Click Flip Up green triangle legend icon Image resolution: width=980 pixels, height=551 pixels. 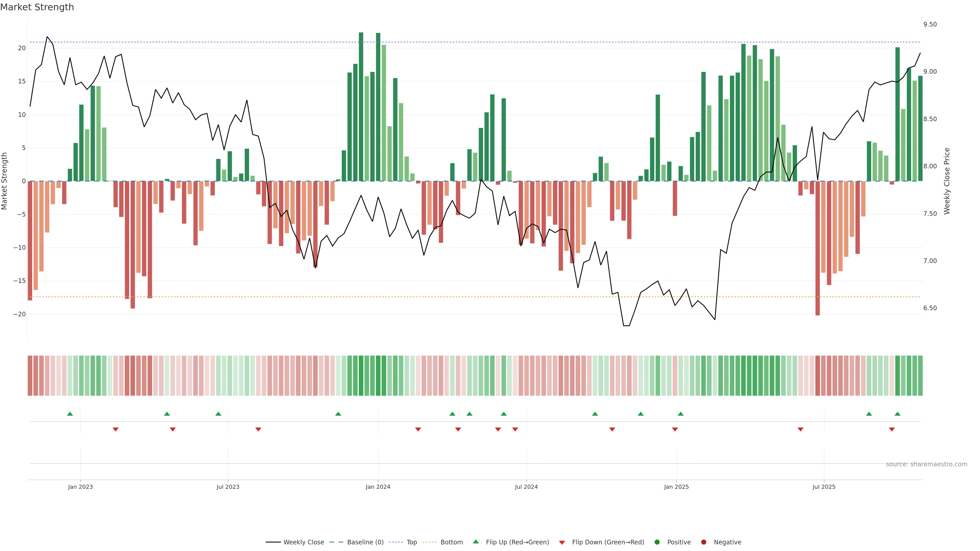click(x=475, y=542)
